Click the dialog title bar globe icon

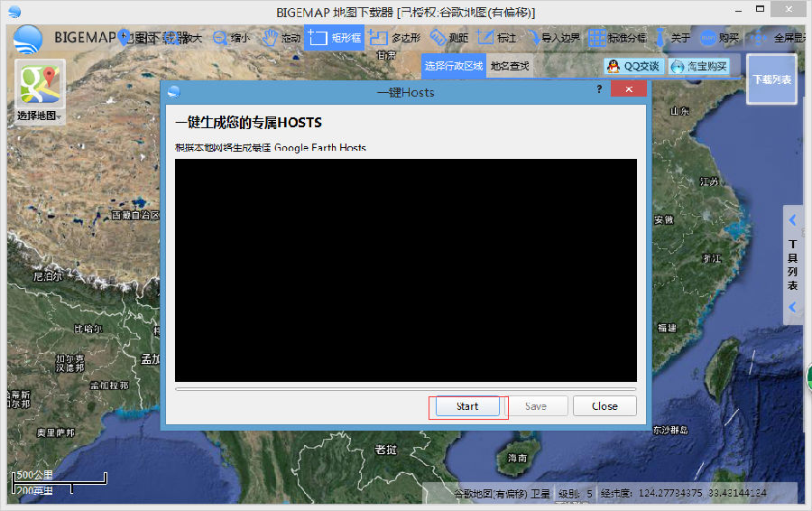pos(174,92)
